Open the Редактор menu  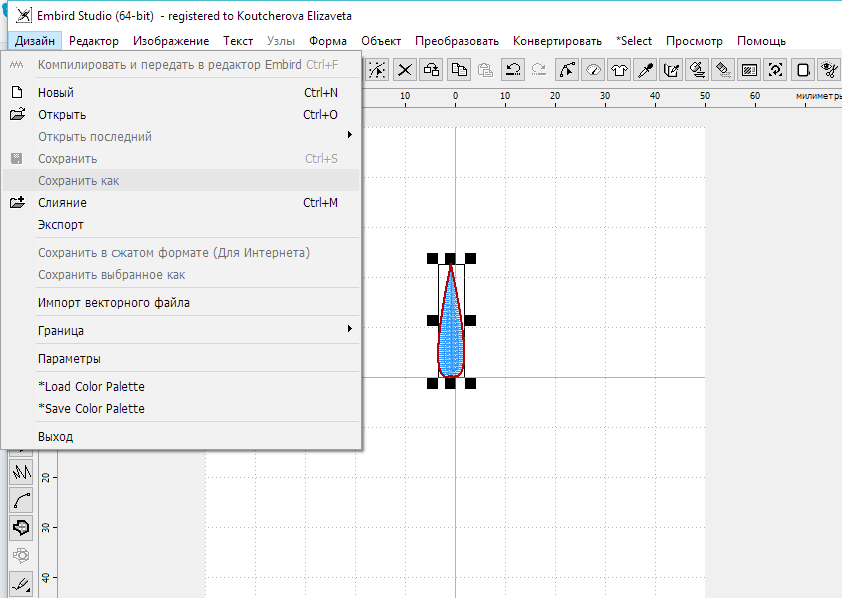[x=94, y=41]
